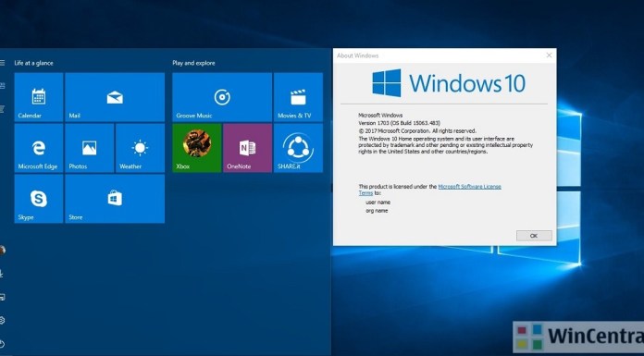Click OK in About Windows dialog
Viewport: 644px width, 356px height.
click(x=534, y=236)
